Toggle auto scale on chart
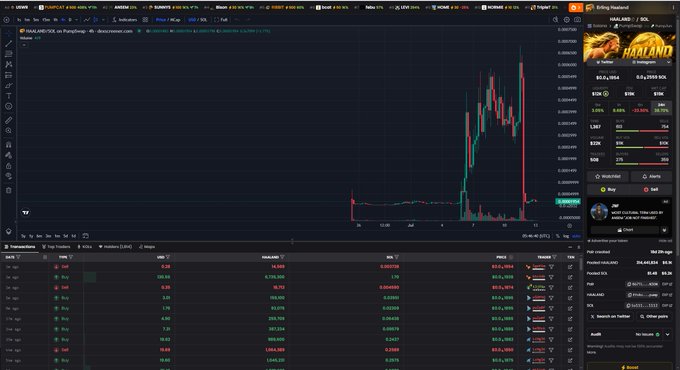 pos(576,236)
